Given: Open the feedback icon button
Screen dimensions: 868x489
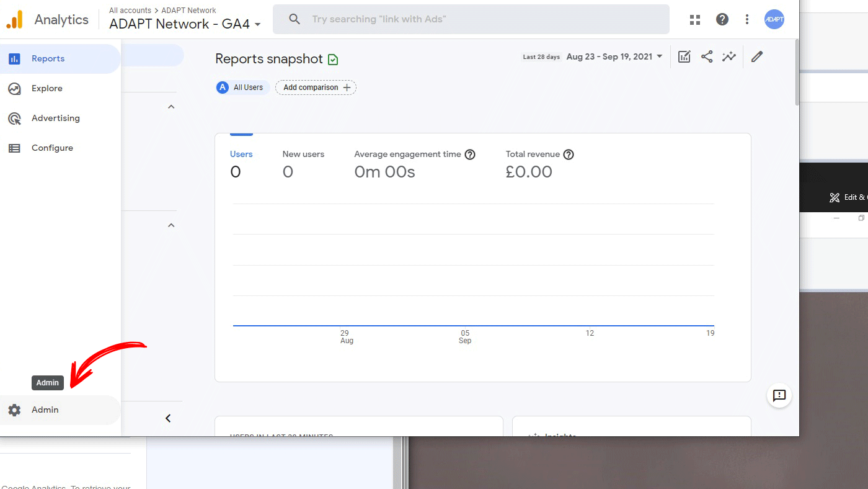Looking at the screenshot, I should [779, 395].
